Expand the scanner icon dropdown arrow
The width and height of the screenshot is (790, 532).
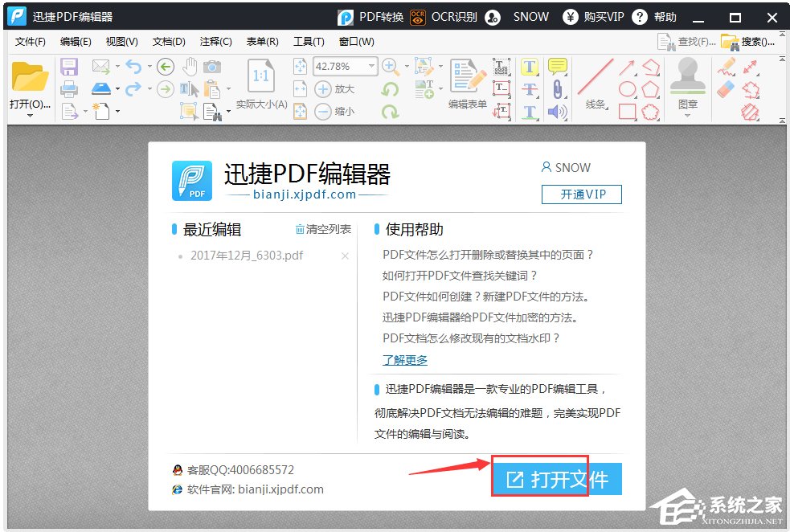117,89
